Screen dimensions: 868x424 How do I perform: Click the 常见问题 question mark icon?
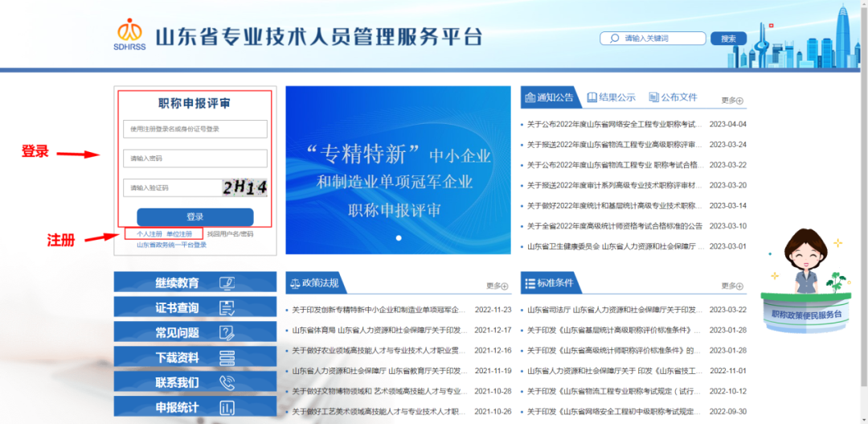(x=227, y=332)
